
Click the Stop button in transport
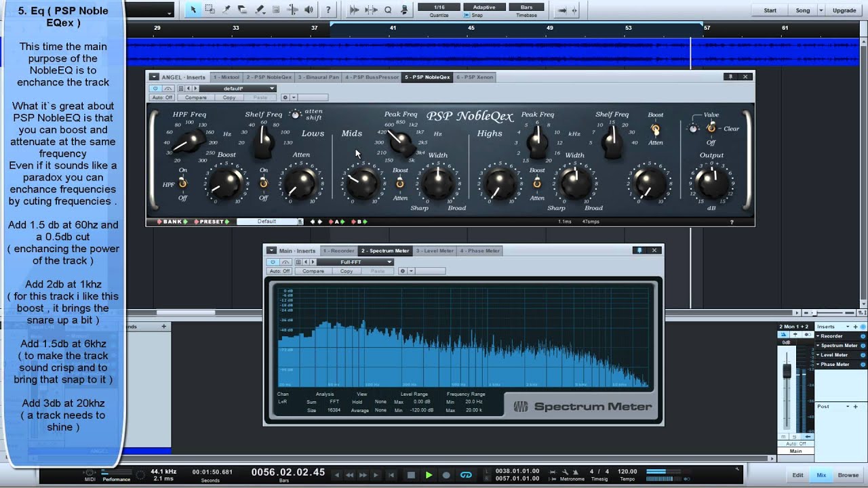(412, 475)
